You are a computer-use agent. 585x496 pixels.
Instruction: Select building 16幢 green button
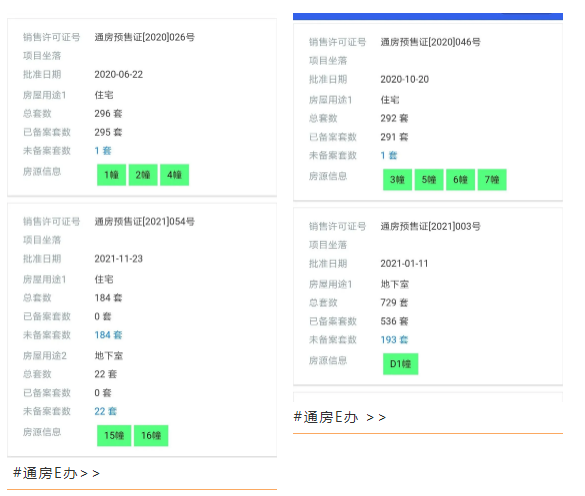151,436
